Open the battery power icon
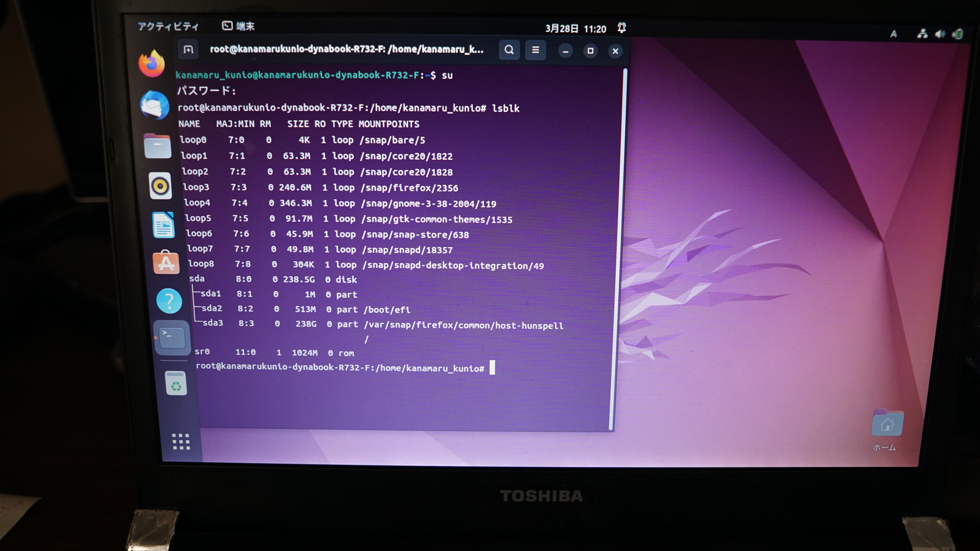 958,34
